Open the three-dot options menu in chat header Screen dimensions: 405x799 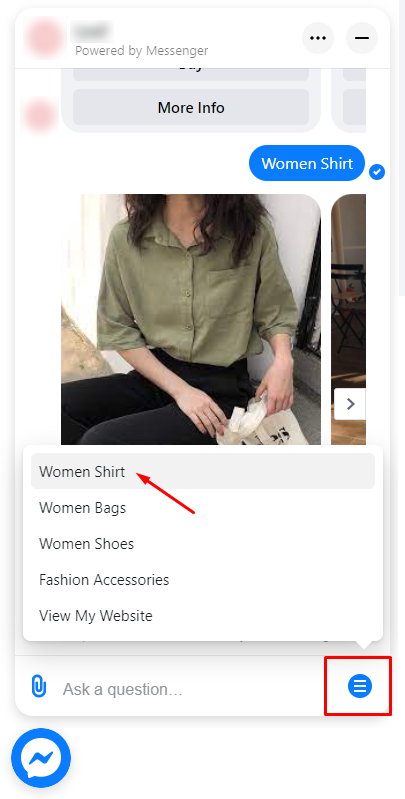tap(318, 38)
